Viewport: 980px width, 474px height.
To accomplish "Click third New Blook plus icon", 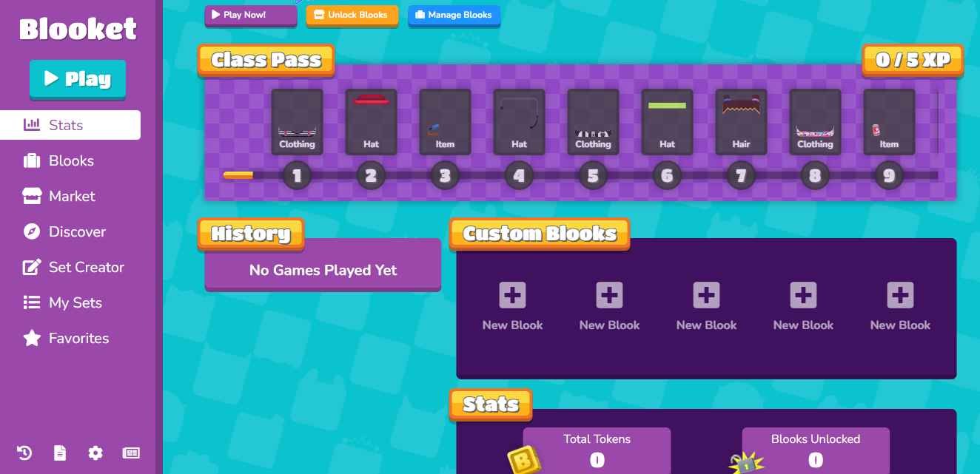I will pos(706,294).
